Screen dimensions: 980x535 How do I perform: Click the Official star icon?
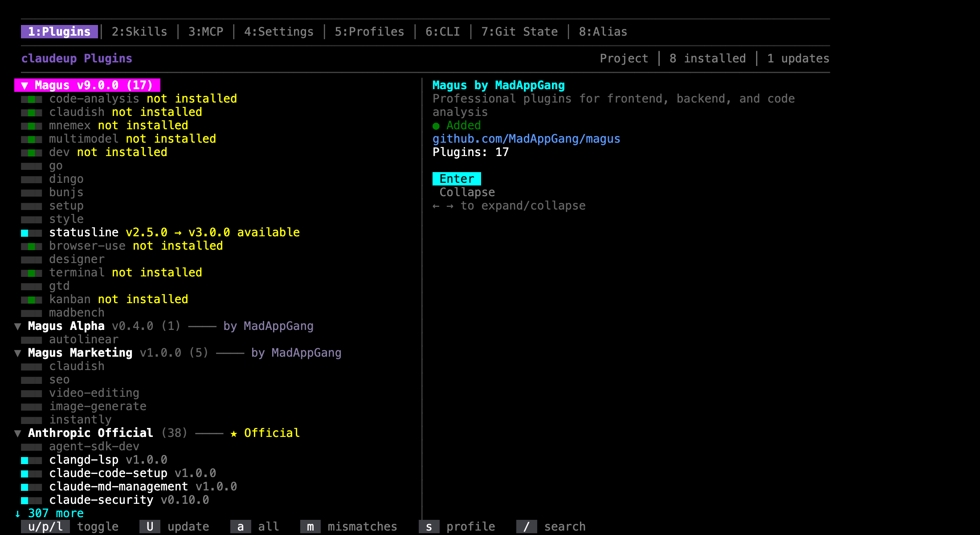click(x=234, y=433)
